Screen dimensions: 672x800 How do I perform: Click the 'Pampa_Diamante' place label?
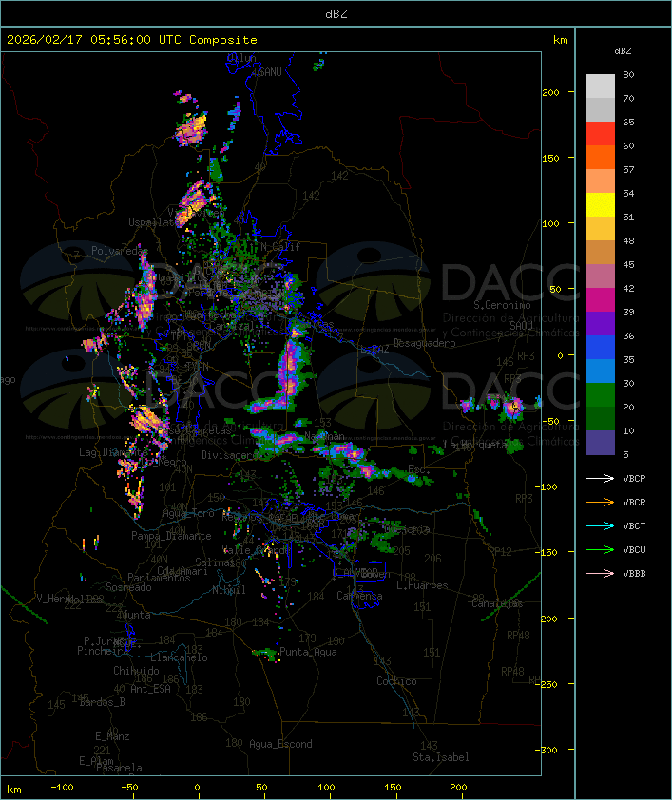[x=171, y=536]
